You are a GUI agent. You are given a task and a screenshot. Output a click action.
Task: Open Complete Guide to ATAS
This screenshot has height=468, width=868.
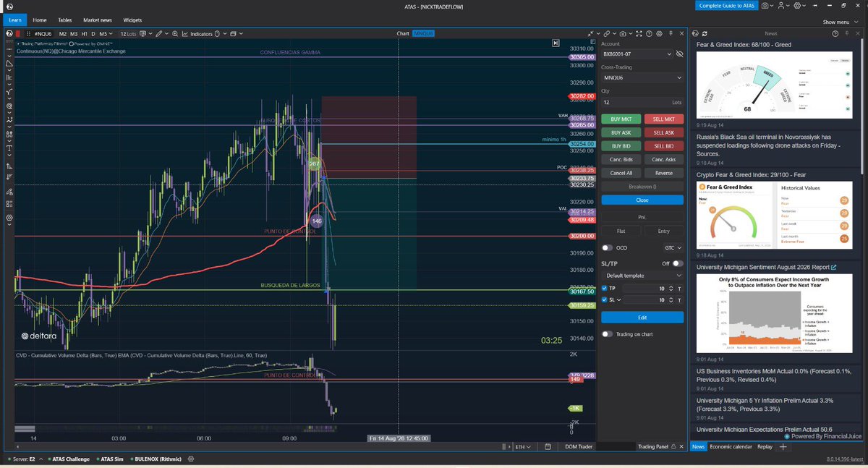726,6
